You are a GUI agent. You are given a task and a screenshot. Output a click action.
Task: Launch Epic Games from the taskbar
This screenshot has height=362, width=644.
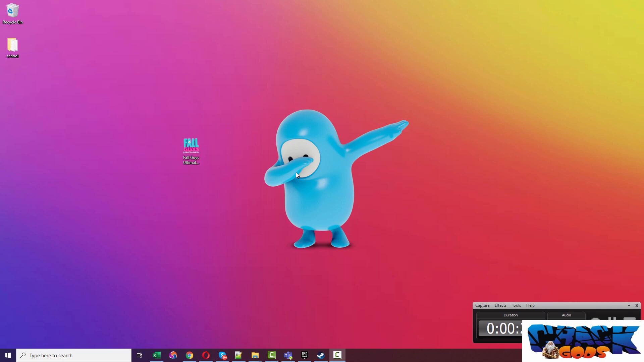click(x=305, y=355)
